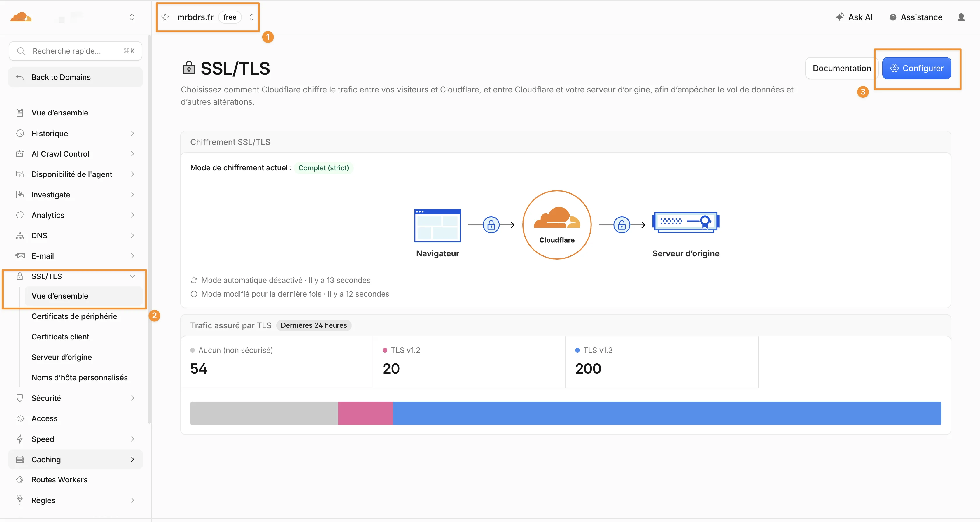Click the Cloudflare circle in the diagram
Screen dimensions: 980x522
point(556,225)
